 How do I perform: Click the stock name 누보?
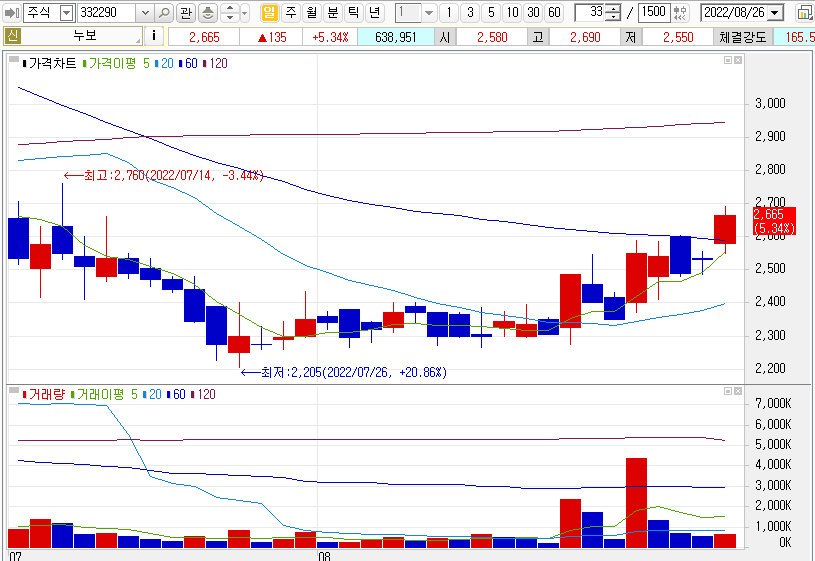coord(85,36)
